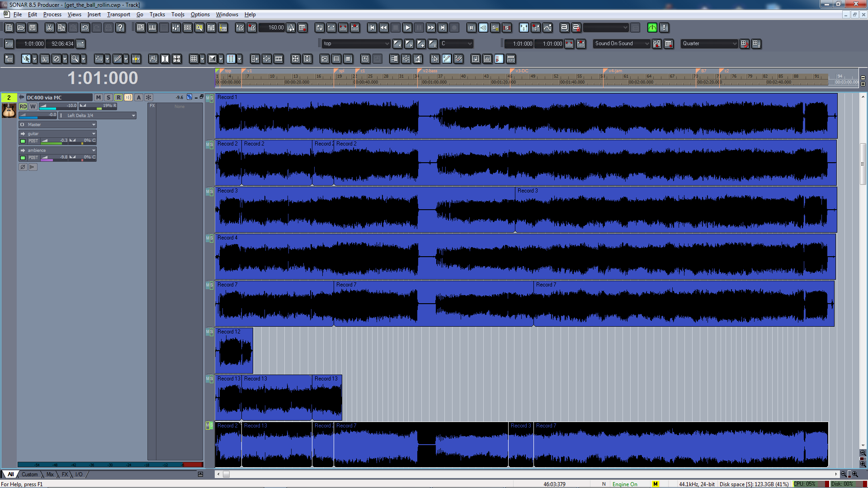The image size is (868, 488).
Task: Activate the Envelope tool
Action: [x=99, y=59]
